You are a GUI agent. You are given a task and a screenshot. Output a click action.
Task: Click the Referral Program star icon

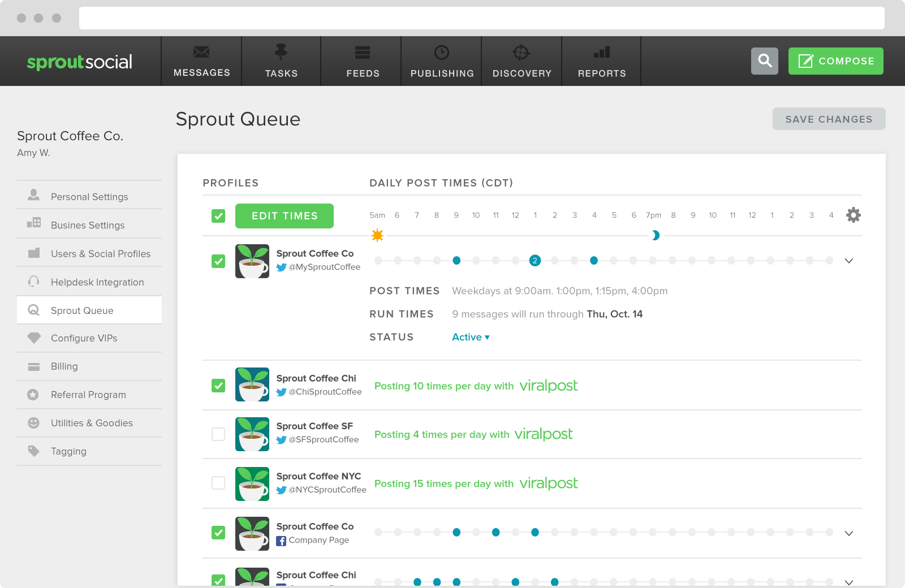[x=33, y=395]
